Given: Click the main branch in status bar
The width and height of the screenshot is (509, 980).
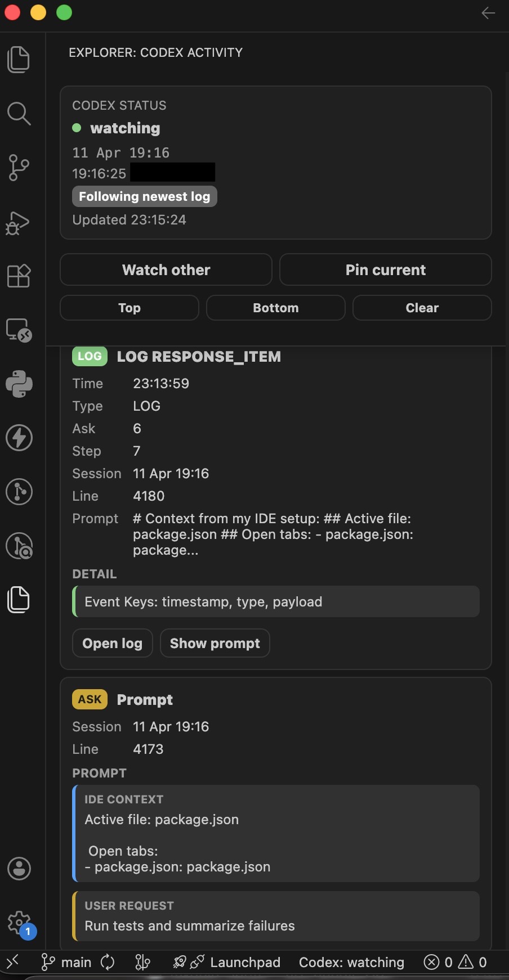Looking at the screenshot, I should coord(66,962).
